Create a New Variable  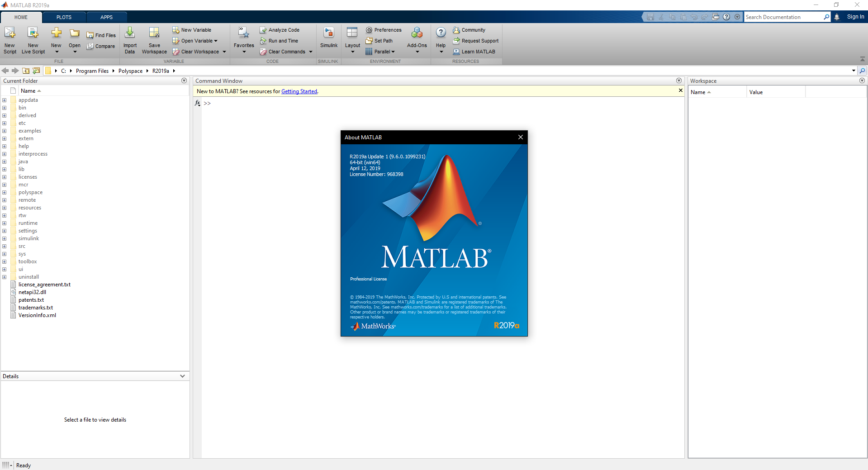pyautogui.click(x=192, y=30)
